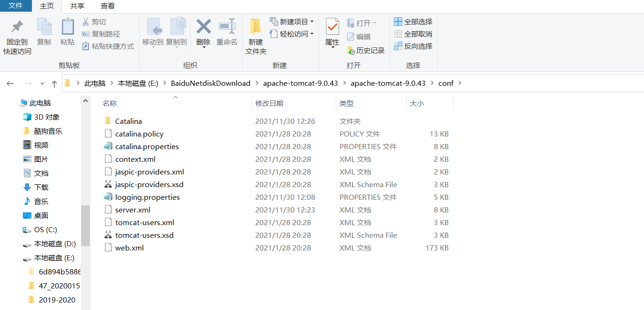Open the Easy Access (轻松访问) dropdown
The height and width of the screenshot is (310, 644).
pos(292,34)
